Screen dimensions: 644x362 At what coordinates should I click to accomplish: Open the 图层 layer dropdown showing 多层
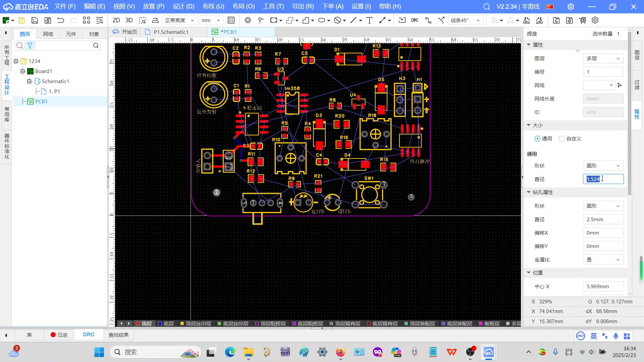tap(603, 59)
